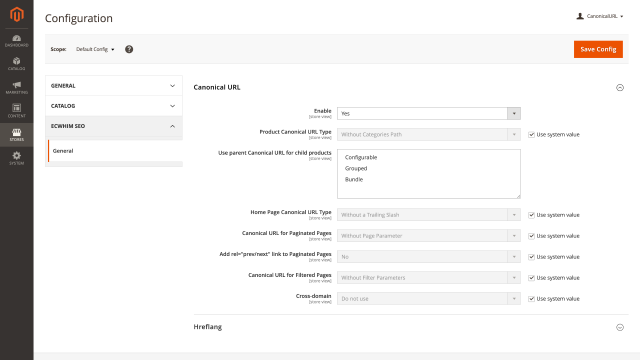Open the Scope Default Config dropdown
This screenshot has width=640, height=360.
point(95,49)
